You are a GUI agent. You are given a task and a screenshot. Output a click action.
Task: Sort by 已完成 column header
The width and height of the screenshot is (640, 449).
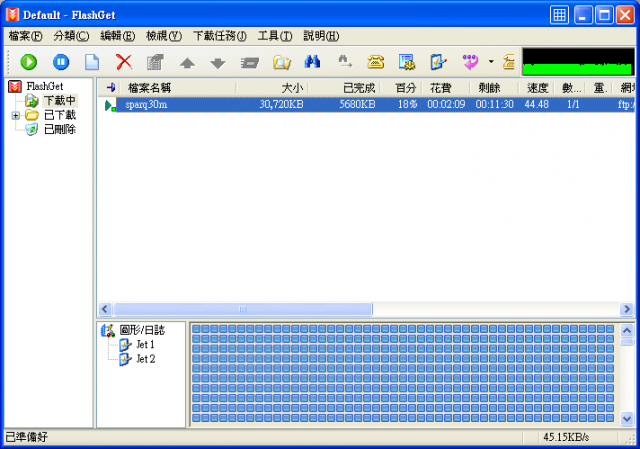pos(344,88)
